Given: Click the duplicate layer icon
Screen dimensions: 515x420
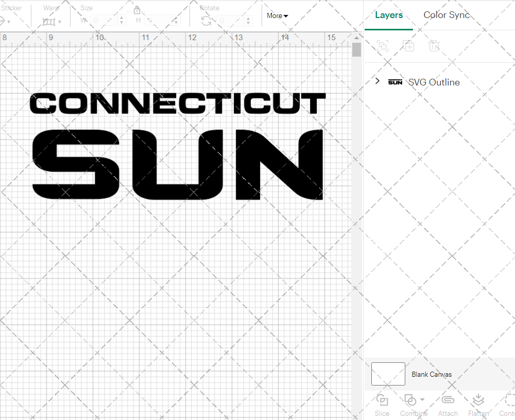Looking at the screenshot, I should (x=409, y=46).
